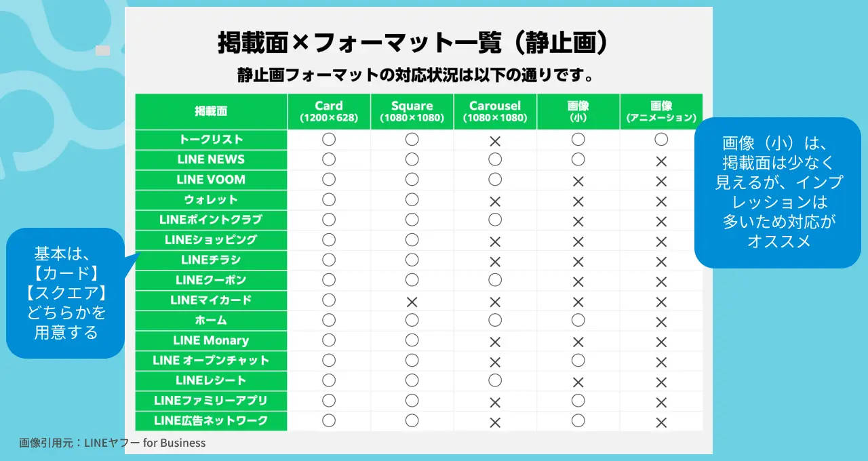
Task: Click the 画像引用元：LINEヤフー for Business credit
Action: pyautogui.click(x=113, y=443)
